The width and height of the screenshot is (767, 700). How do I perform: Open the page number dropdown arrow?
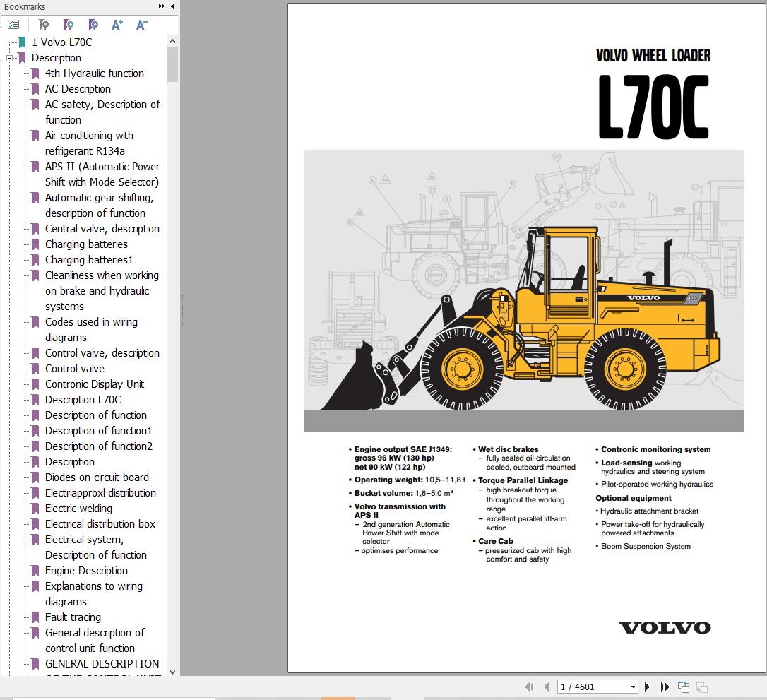633,686
